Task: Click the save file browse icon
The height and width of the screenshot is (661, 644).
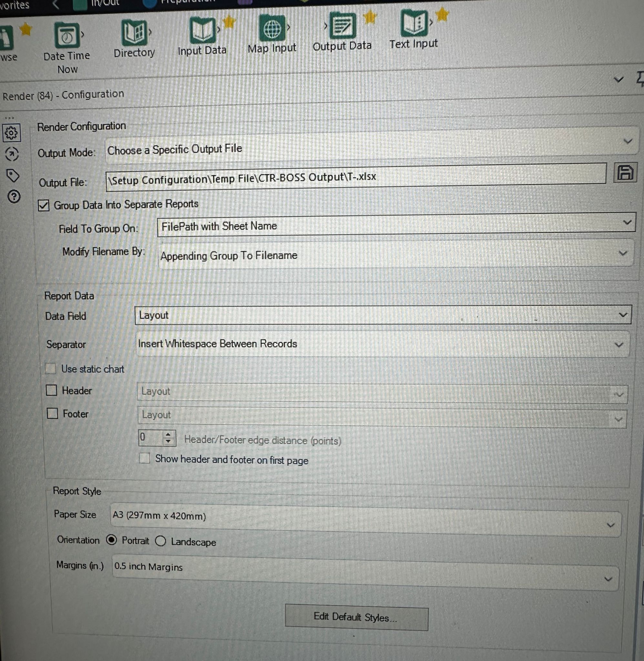Action: tap(625, 173)
